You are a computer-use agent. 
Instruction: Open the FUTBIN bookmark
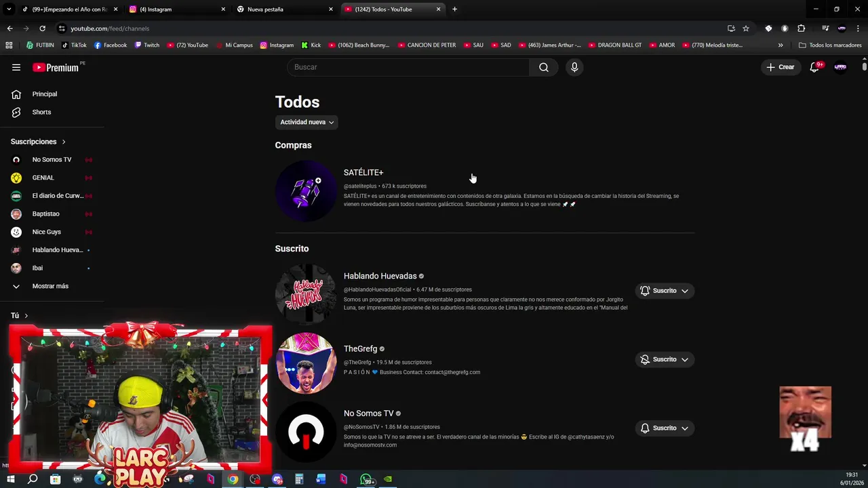(x=40, y=45)
